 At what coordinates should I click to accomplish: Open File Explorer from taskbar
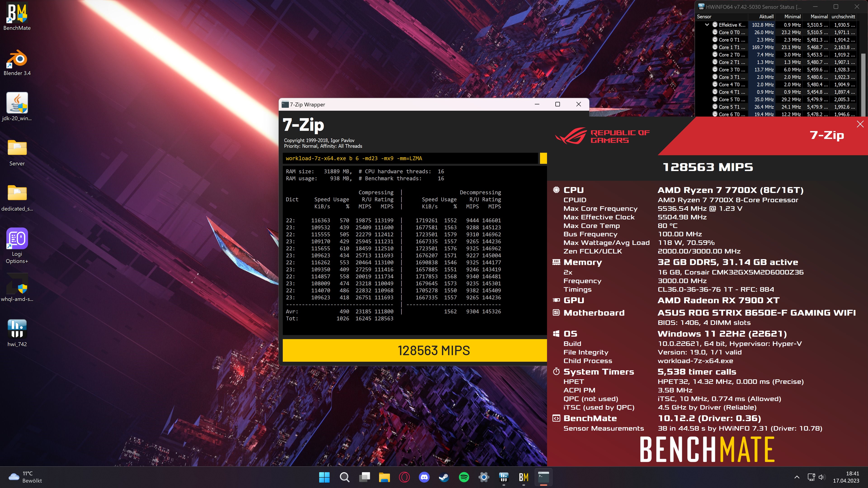tap(384, 477)
